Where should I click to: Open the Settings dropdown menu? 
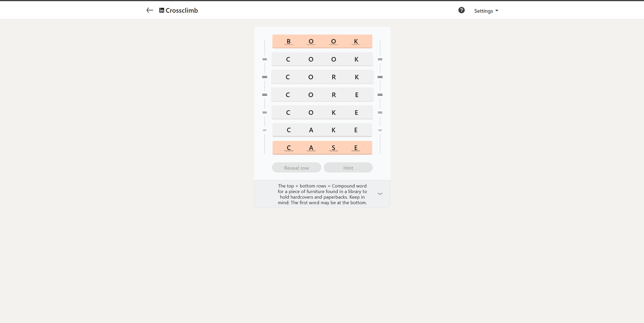486,11
